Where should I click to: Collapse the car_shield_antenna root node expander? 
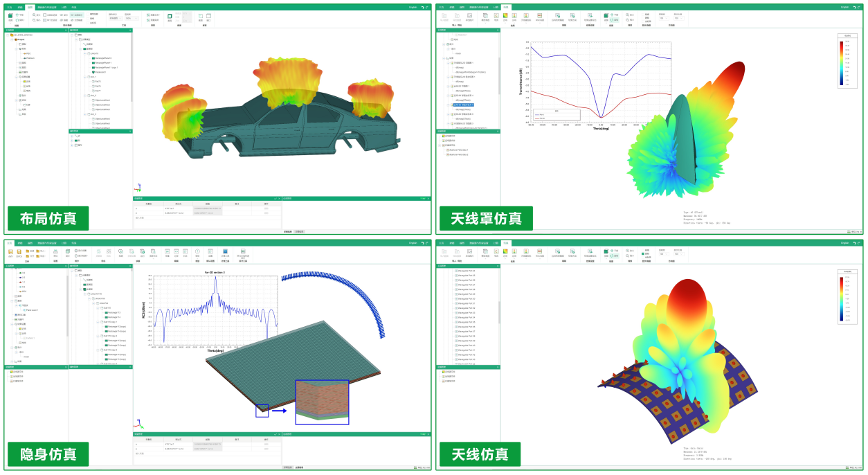coord(8,35)
